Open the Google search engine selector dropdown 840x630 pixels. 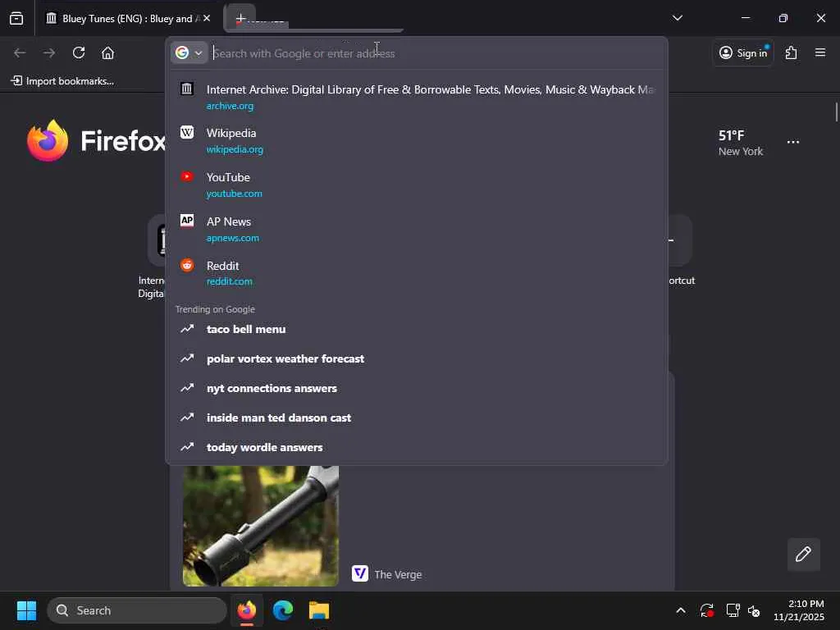coord(189,52)
